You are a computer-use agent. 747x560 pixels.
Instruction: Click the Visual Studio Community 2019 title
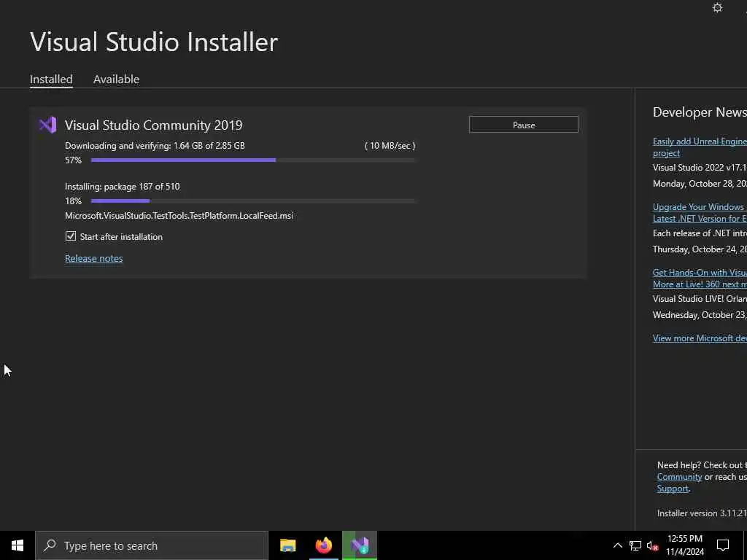click(x=153, y=125)
